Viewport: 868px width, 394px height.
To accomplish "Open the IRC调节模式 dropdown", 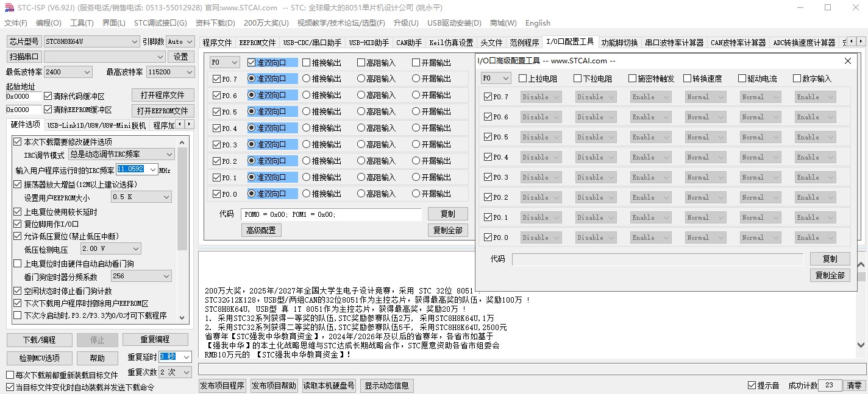I will click(121, 155).
